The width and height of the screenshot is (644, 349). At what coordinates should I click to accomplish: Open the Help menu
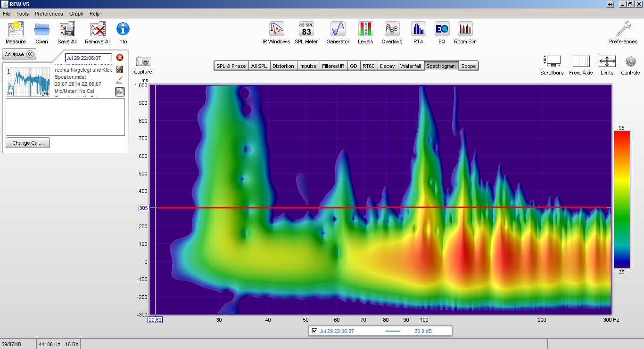(x=94, y=14)
